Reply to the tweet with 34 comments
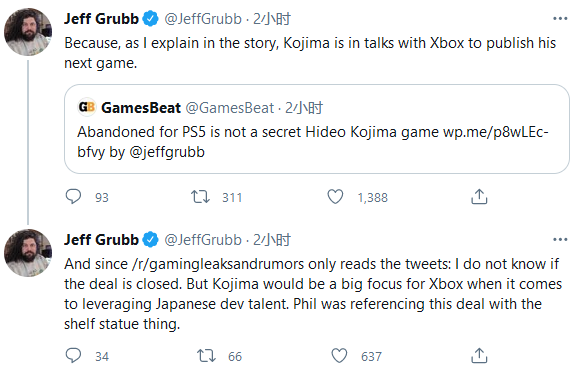 click(73, 356)
